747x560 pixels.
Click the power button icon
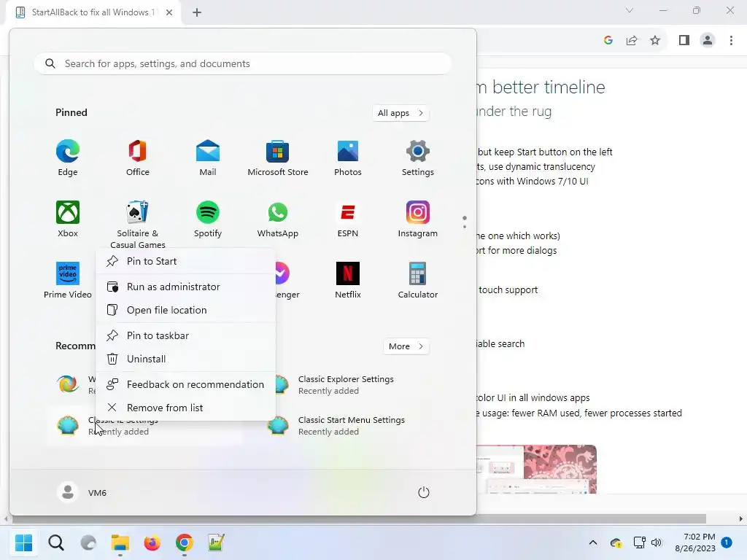pos(424,492)
